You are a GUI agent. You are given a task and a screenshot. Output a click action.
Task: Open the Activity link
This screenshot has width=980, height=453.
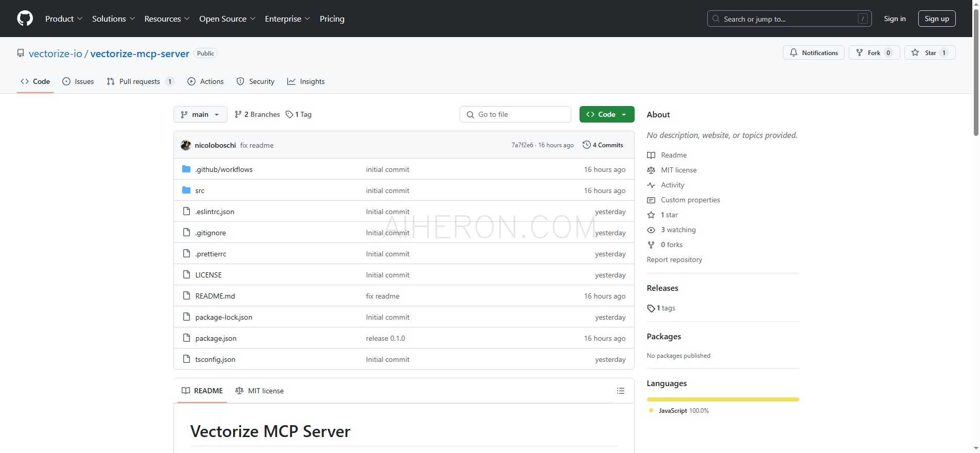(673, 185)
